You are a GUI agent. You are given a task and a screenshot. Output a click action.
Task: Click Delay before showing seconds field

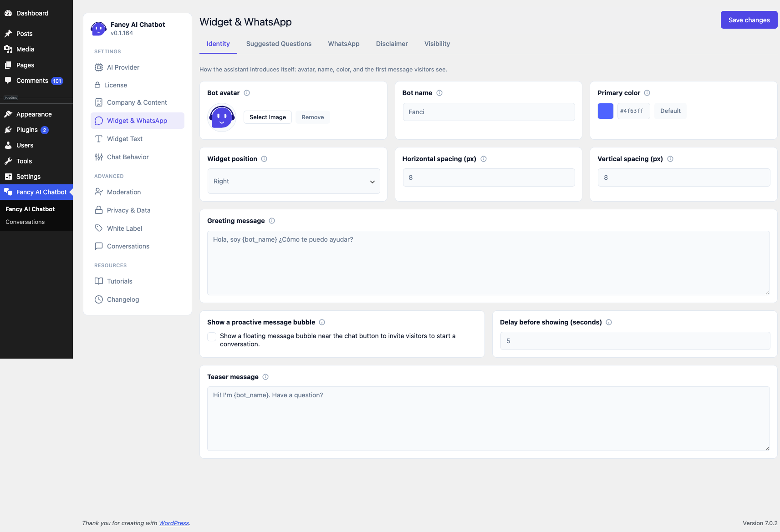coord(635,341)
